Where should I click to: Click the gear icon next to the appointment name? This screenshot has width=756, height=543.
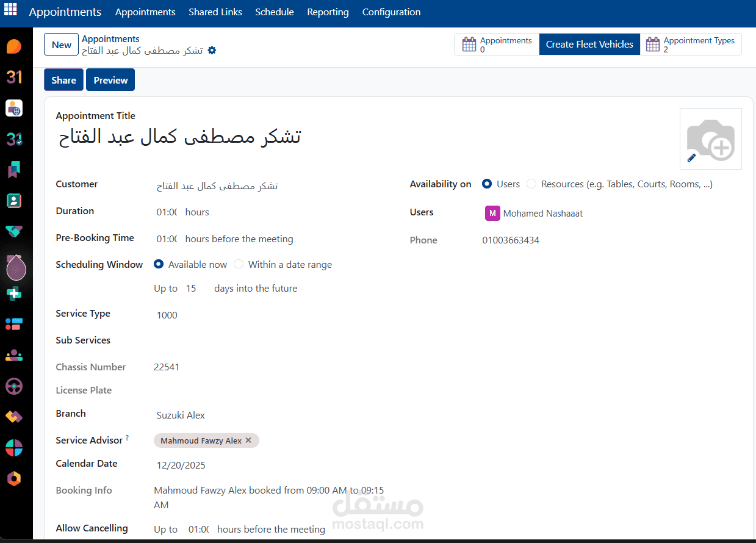click(x=212, y=51)
